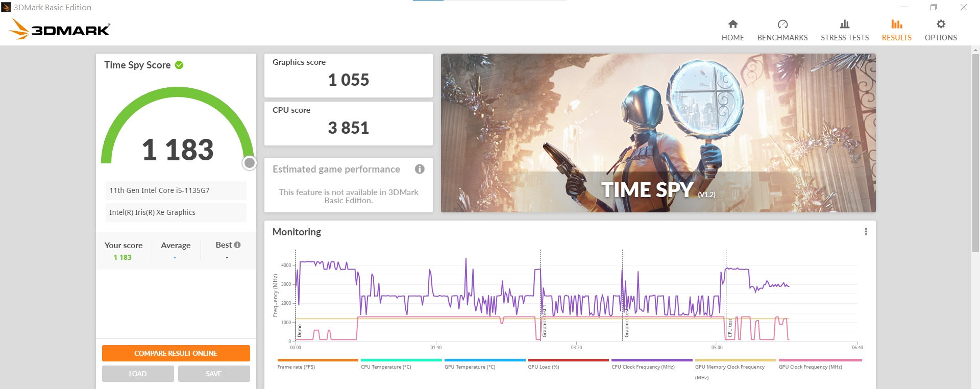Click the LOAD button
980x389 pixels.
click(138, 374)
